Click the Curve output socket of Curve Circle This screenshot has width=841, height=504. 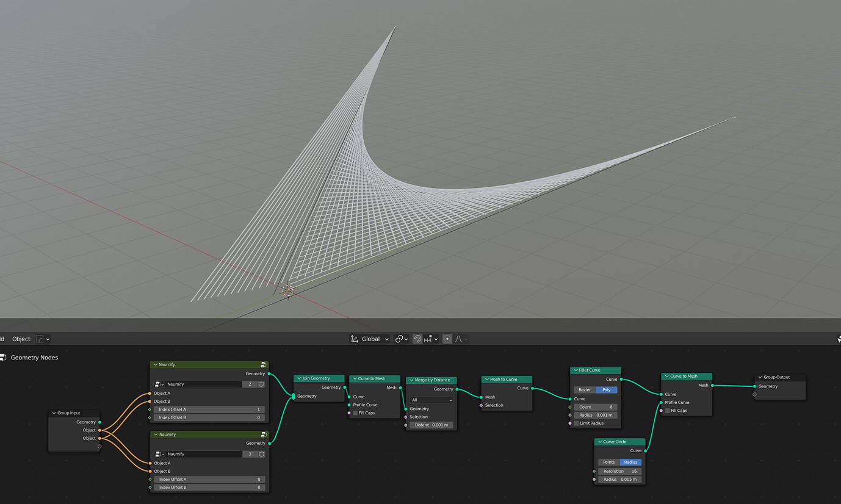coord(645,450)
